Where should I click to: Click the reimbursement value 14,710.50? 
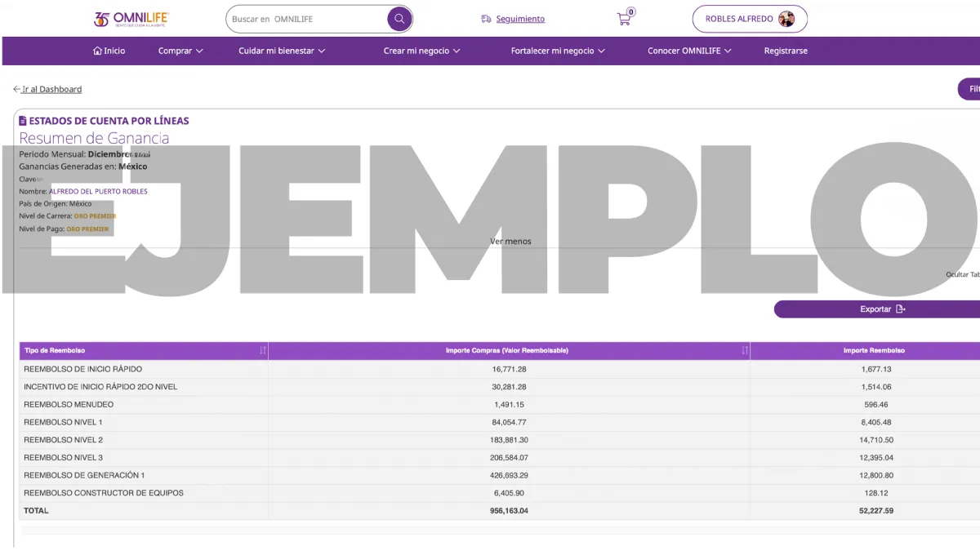click(x=875, y=440)
